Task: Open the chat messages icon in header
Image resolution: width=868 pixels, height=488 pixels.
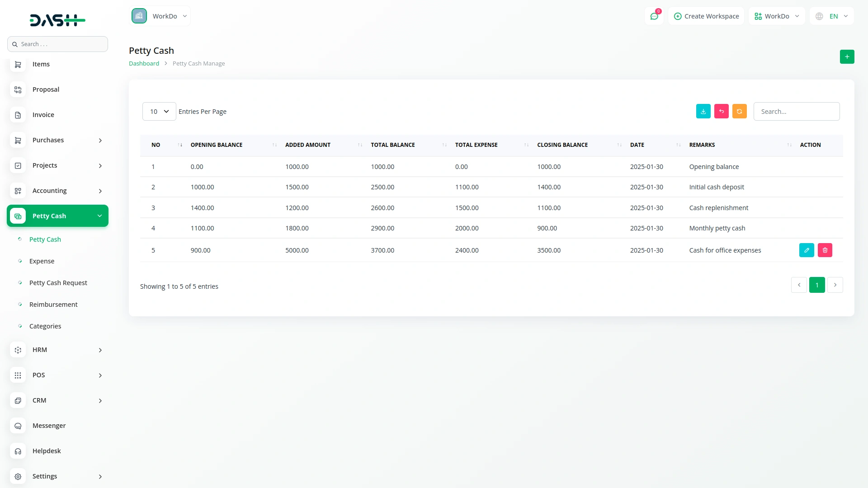Action: 654,16
